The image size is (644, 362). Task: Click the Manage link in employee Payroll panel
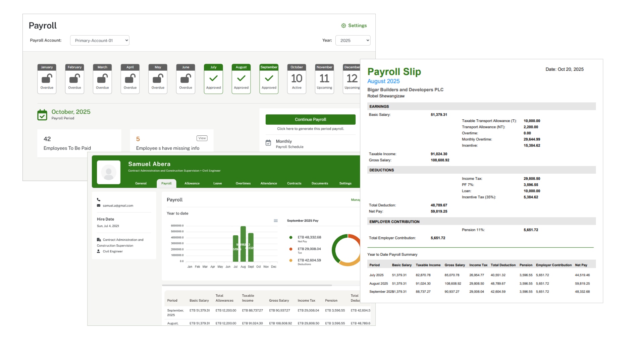tap(356, 200)
